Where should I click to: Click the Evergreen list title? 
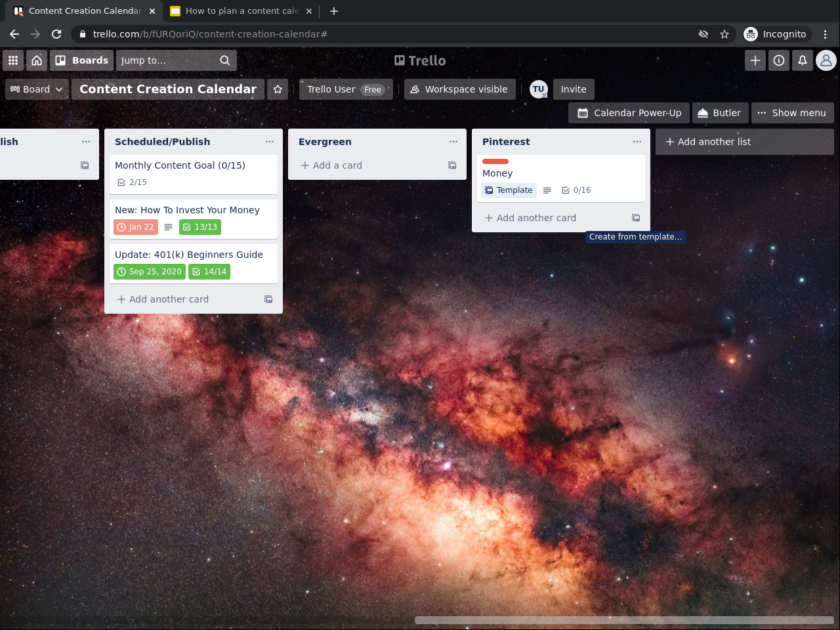(325, 142)
